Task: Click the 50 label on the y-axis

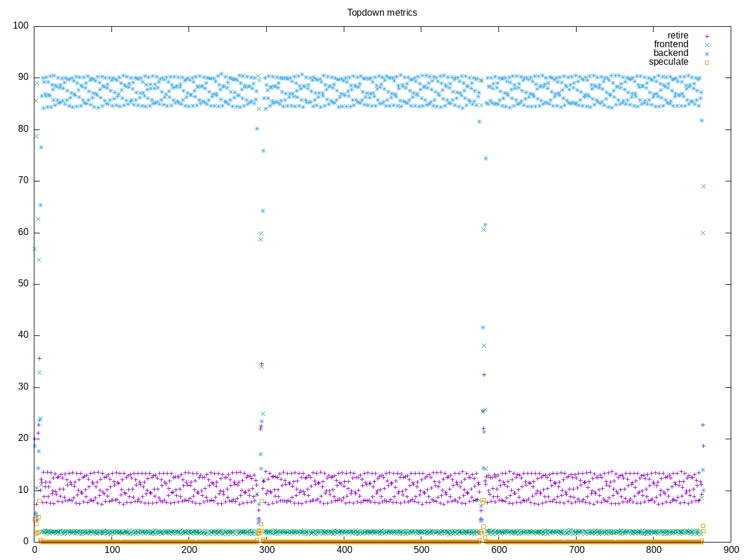Action: (23, 283)
